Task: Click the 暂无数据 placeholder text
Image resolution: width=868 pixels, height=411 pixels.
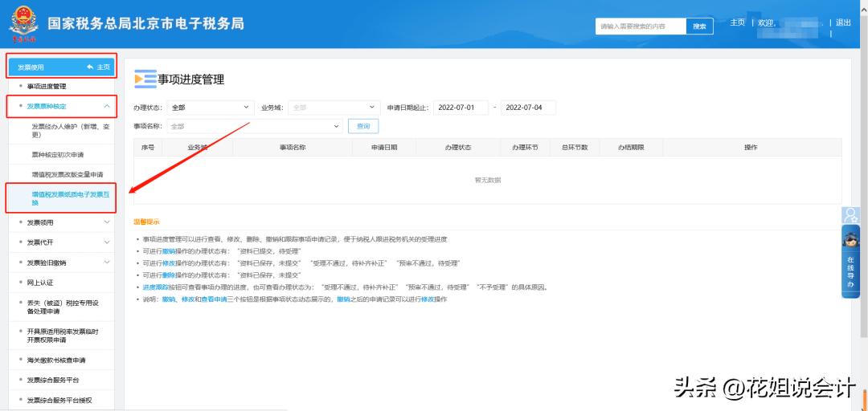Action: 488,180
